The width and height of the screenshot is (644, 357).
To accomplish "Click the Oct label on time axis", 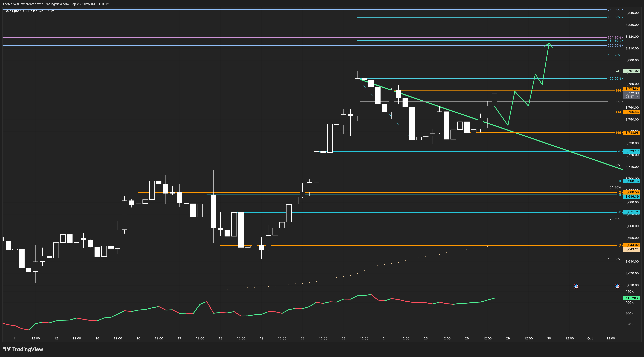I will click(x=590, y=338).
